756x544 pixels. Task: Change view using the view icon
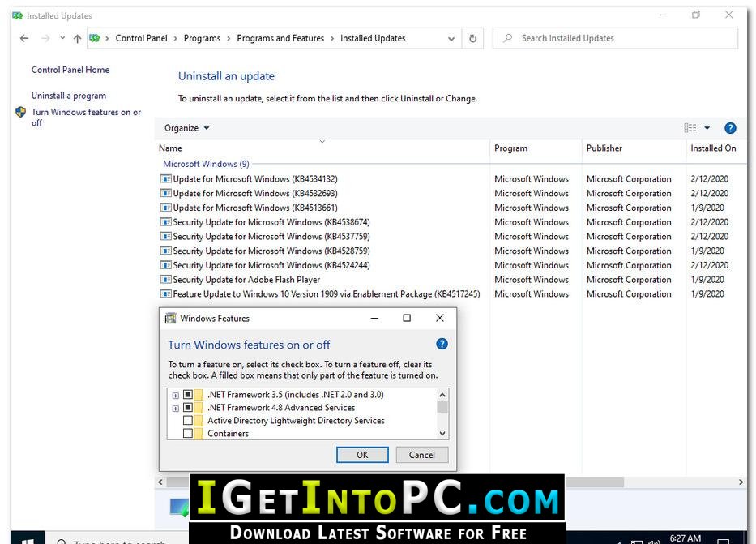[x=690, y=128]
